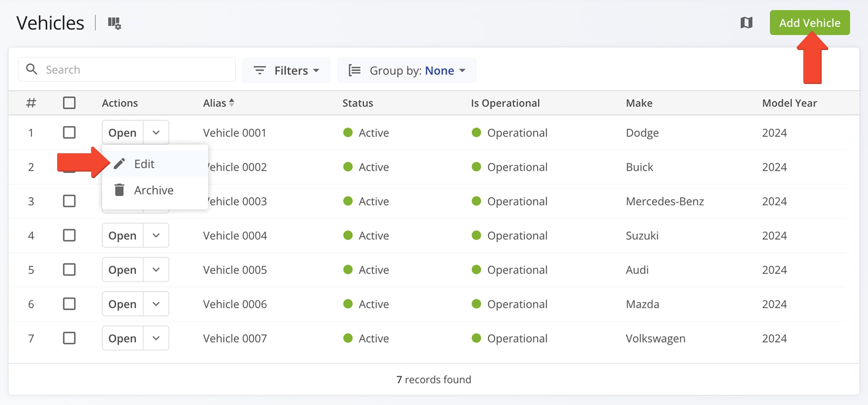Open the column settings icon beside Vehicles

[114, 23]
